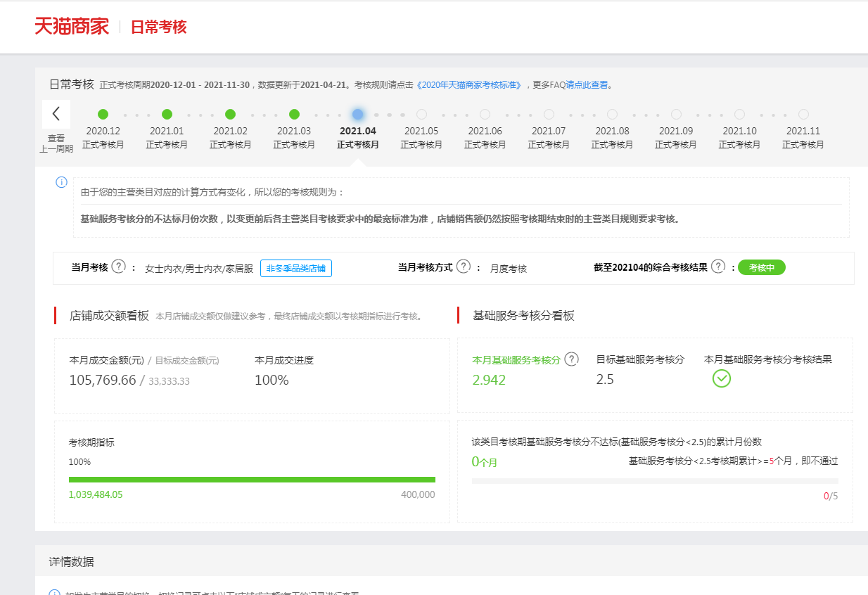Viewport: 868px width, 595px height.
Task: Open the 2020年天猫商家考核标准 link
Action: point(469,85)
